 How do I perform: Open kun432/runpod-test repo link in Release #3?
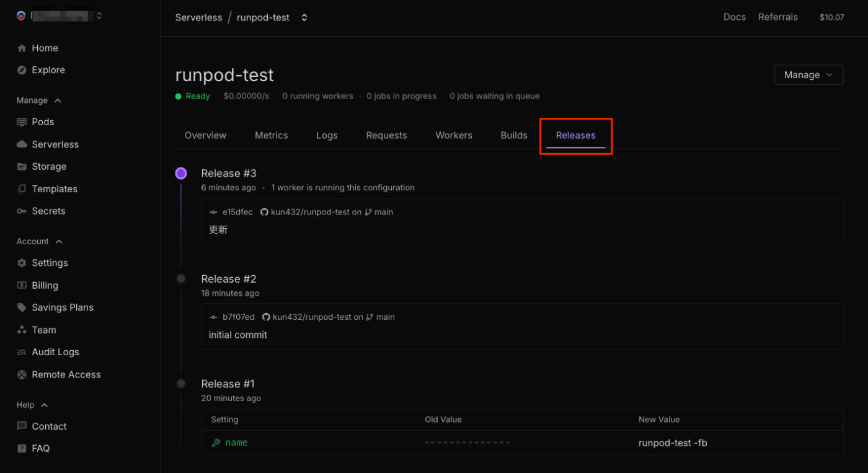coord(310,212)
